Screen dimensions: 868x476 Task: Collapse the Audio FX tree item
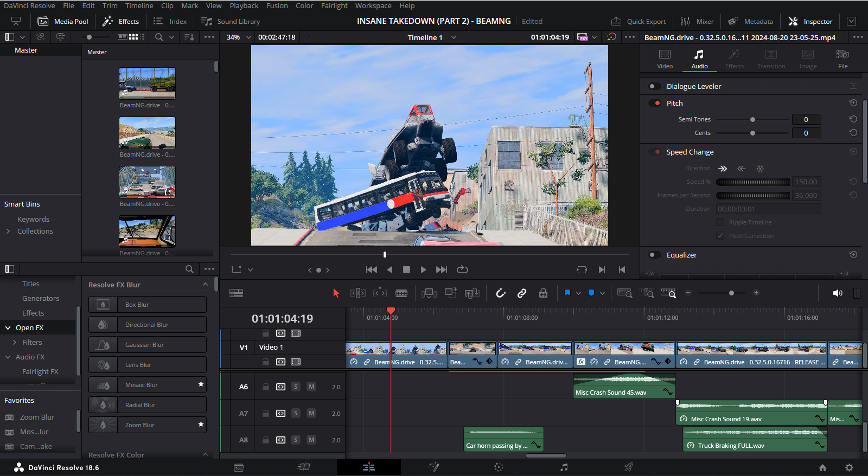8,357
